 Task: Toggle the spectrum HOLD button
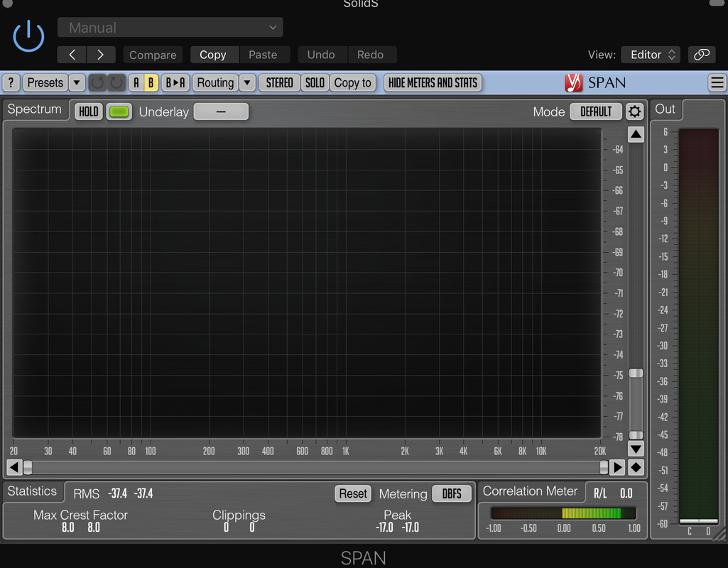(x=89, y=112)
